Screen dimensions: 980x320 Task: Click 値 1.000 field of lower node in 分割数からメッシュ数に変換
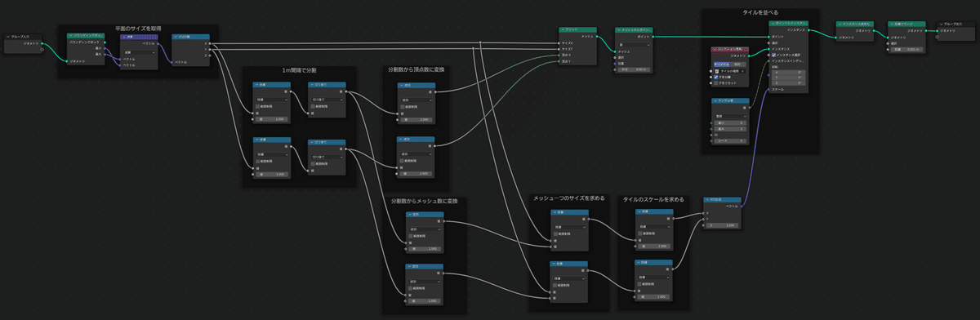(425, 301)
